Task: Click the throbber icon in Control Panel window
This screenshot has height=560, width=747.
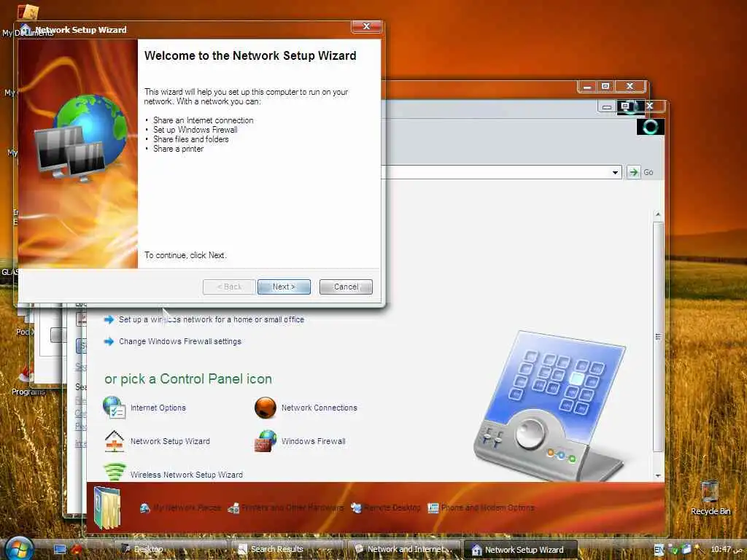Action: point(650,127)
